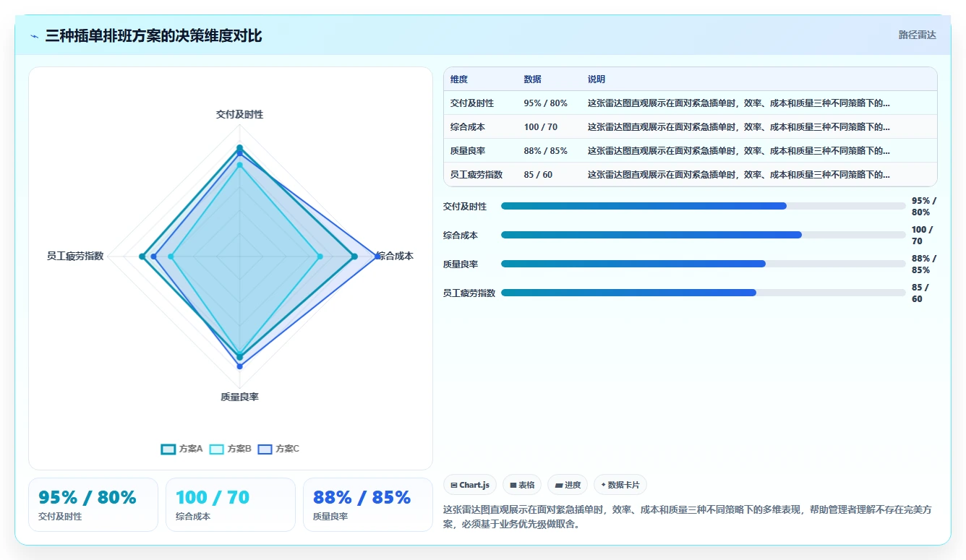Screen dimensions: 966x560
Task: Click the 进度 tag
Action: 568,485
